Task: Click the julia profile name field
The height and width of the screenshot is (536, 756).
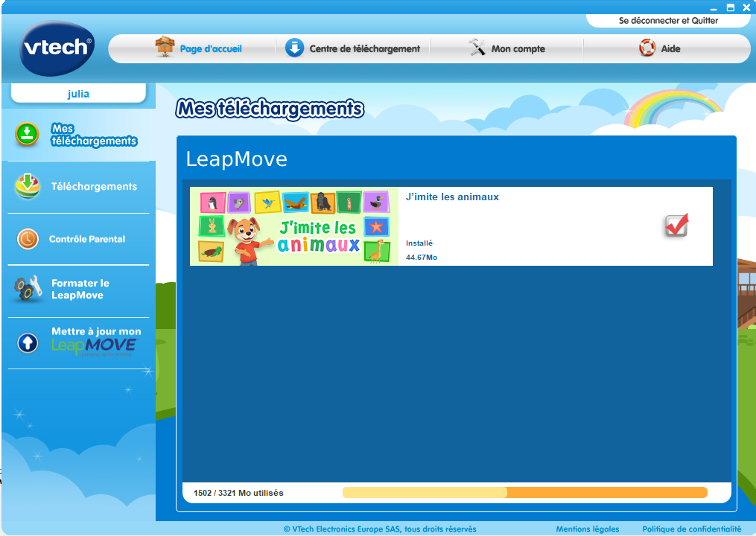Action: pyautogui.click(x=78, y=94)
